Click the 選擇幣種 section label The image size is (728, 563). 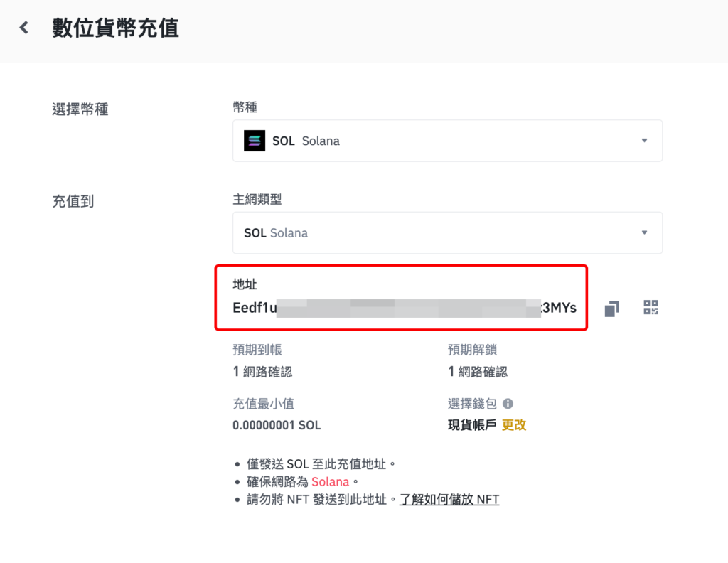click(80, 109)
